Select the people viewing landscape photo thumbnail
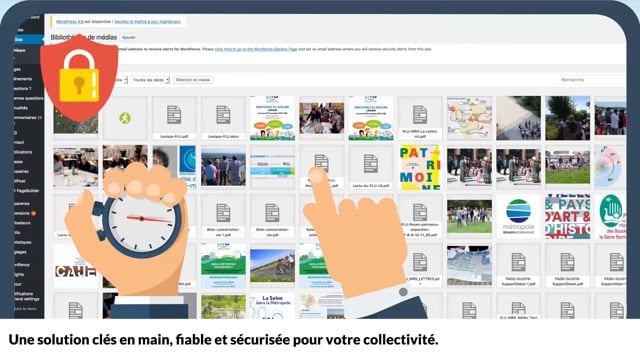The image size is (640, 360). [x=223, y=167]
